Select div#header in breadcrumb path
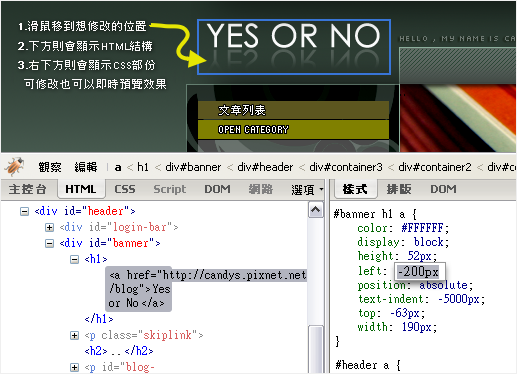 (x=265, y=167)
